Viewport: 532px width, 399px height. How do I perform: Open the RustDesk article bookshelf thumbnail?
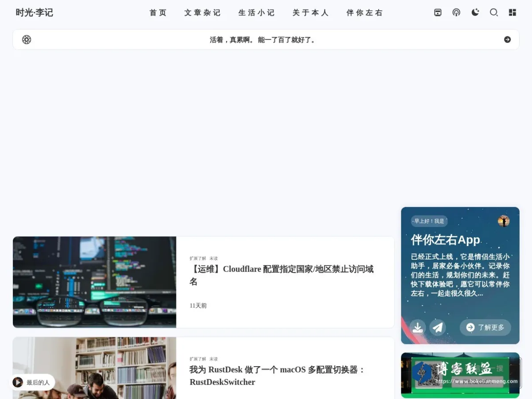(x=94, y=368)
